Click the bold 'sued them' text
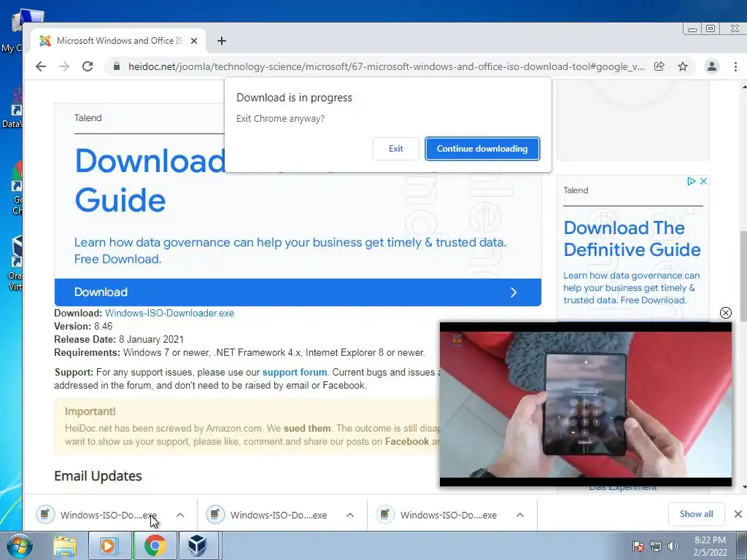 307,429
